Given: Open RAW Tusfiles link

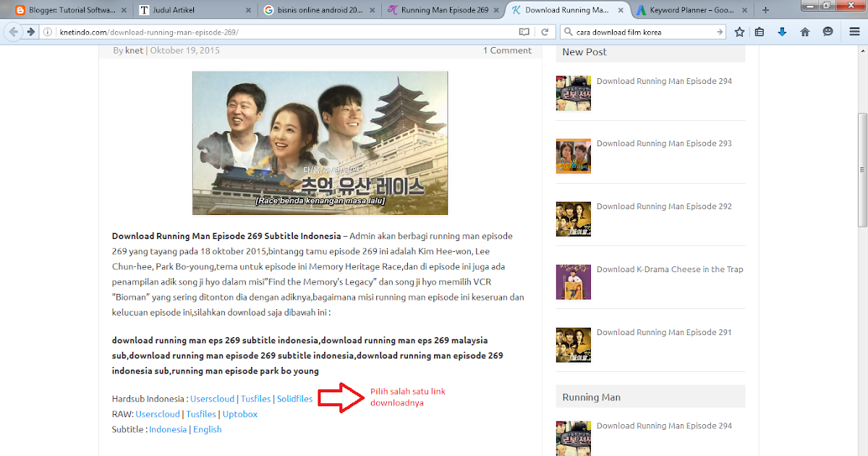Looking at the screenshot, I should pyautogui.click(x=201, y=414).
